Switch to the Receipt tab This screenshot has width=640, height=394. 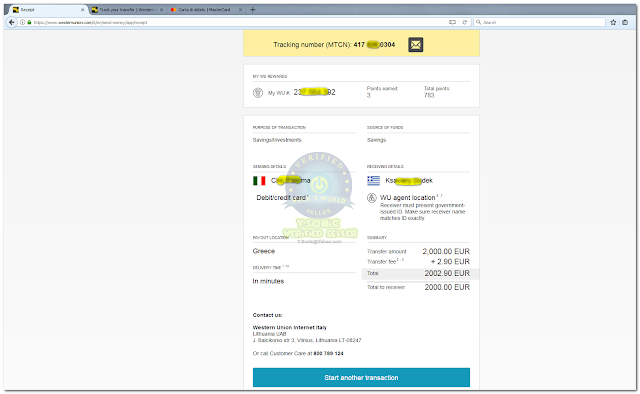click(x=46, y=9)
